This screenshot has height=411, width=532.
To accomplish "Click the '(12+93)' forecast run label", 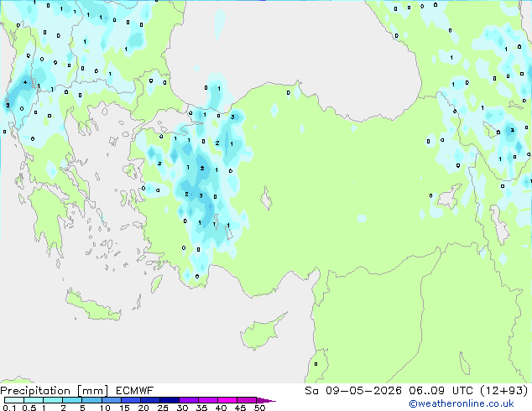I will [504, 391].
